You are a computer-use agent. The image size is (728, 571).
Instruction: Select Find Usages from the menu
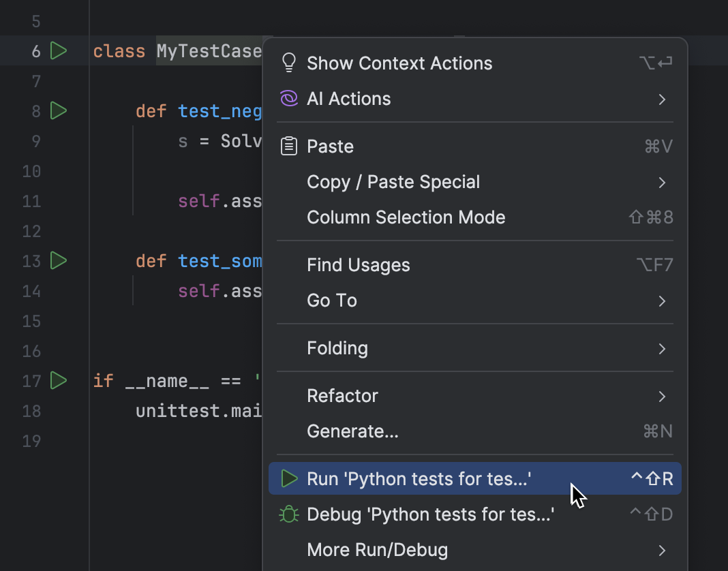pos(358,264)
